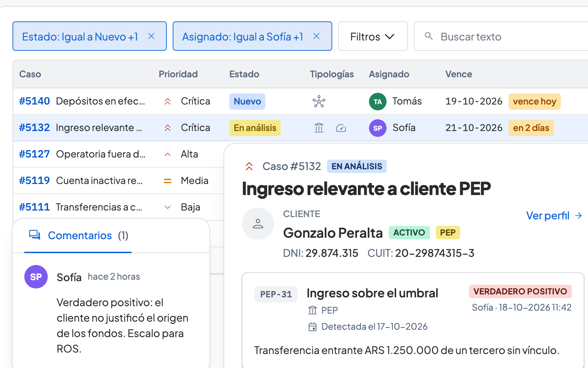Click the bank icon next to PEP in alert
The width and height of the screenshot is (588, 368).
tap(312, 310)
